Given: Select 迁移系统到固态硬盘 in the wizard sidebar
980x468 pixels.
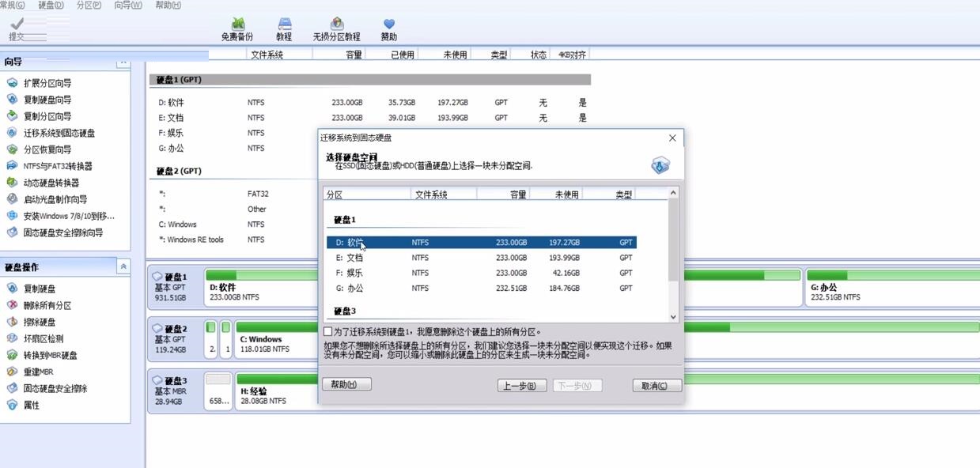Looking at the screenshot, I should pyautogui.click(x=59, y=133).
